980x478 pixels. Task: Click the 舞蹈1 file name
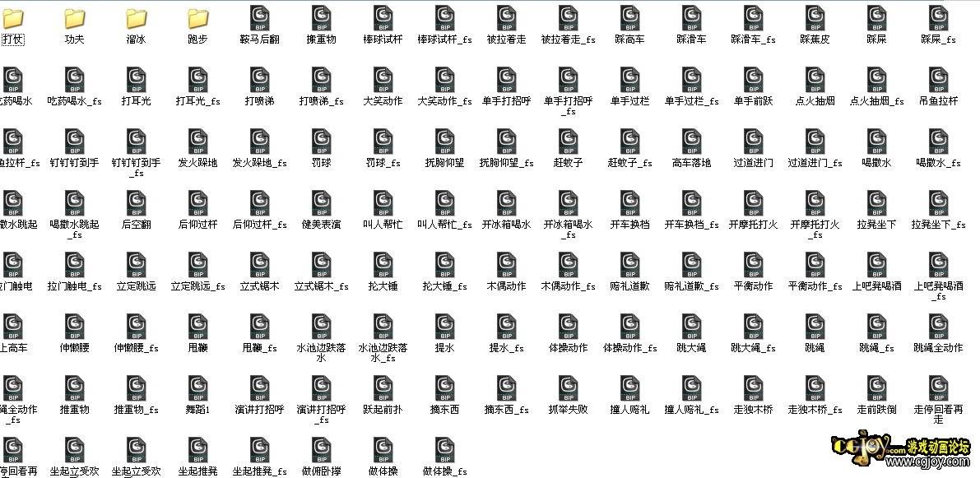coord(198,410)
